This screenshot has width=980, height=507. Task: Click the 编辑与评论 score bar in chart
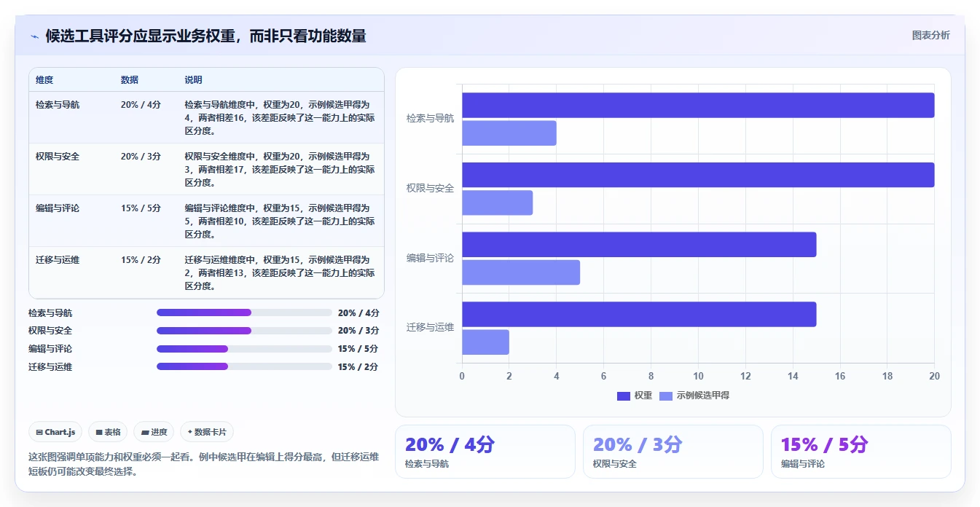click(521, 272)
